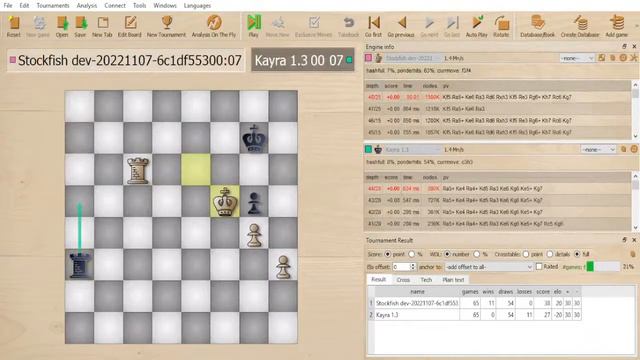Click the copy icon in Kayra engine row
The width and height of the screenshot is (640, 360).
623,149
